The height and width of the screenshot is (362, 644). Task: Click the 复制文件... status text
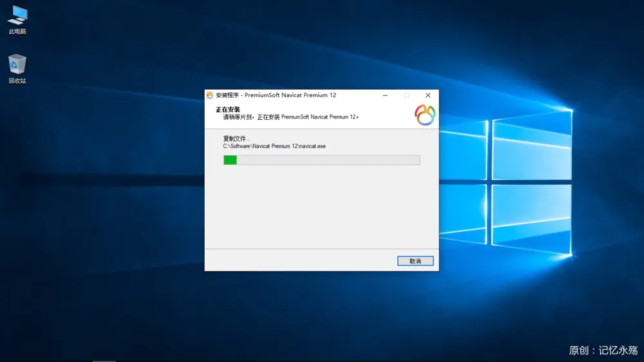coord(236,138)
